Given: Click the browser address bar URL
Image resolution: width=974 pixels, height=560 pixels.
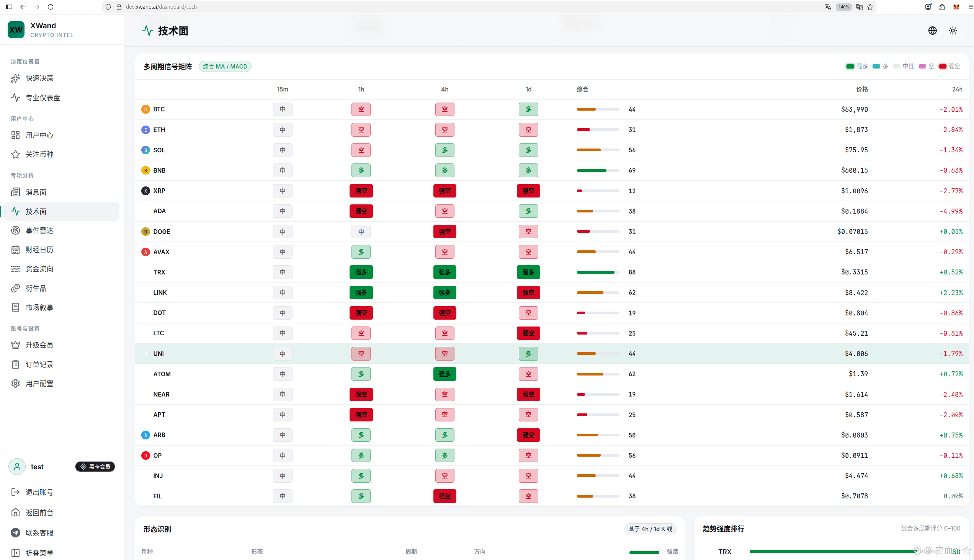Looking at the screenshot, I should click(162, 7).
